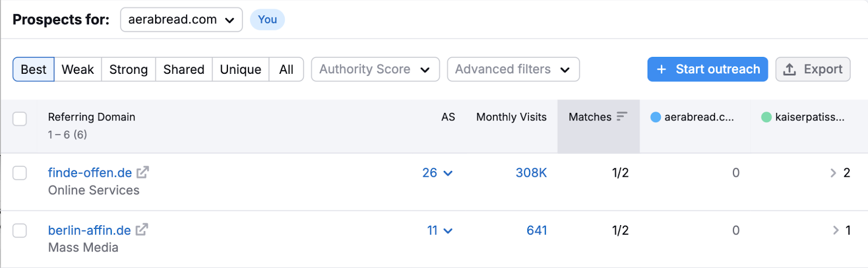Click the blue aerabread.c... color dot
Image resolution: width=868 pixels, height=268 pixels.
point(655,117)
